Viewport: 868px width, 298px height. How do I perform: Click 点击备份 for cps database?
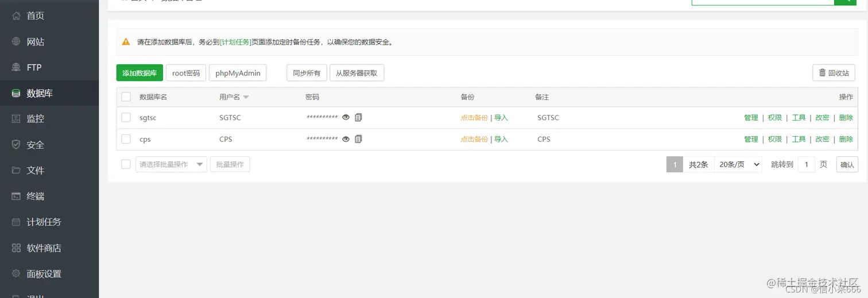point(474,139)
